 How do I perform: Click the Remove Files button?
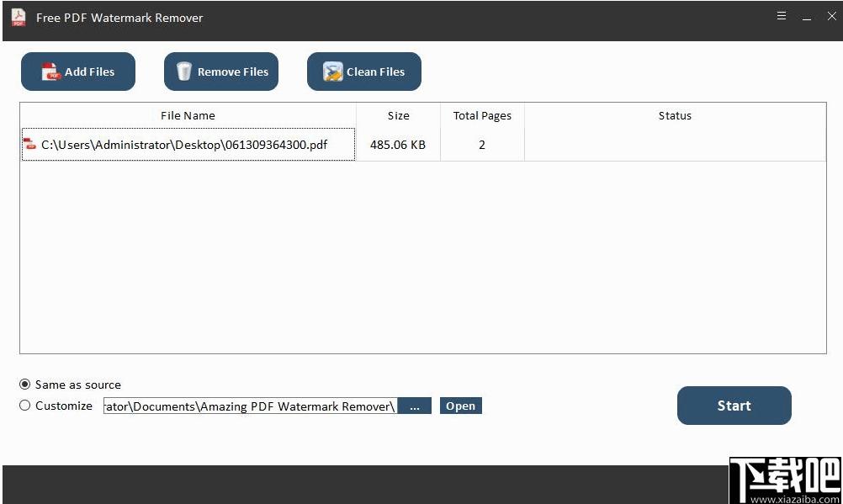(221, 72)
